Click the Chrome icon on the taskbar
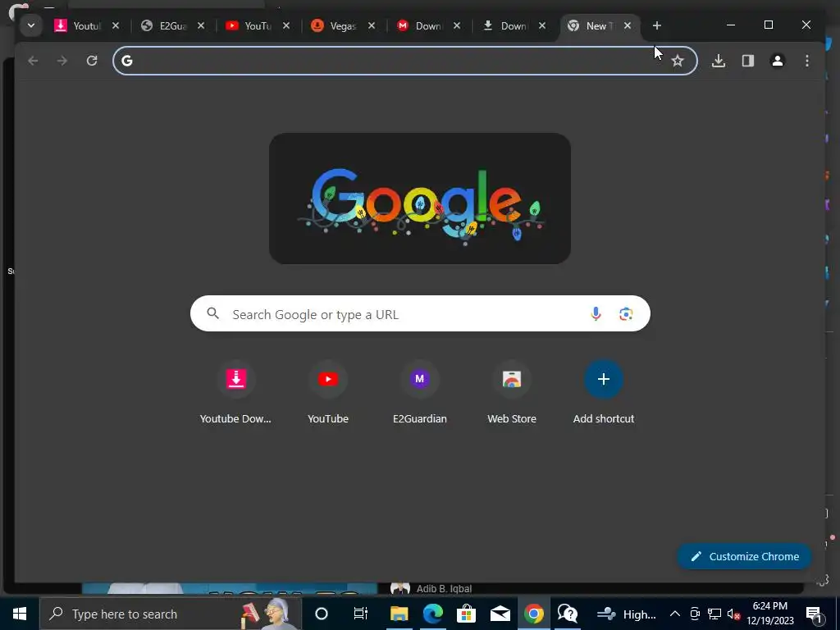This screenshot has height=630, width=840. [533, 614]
